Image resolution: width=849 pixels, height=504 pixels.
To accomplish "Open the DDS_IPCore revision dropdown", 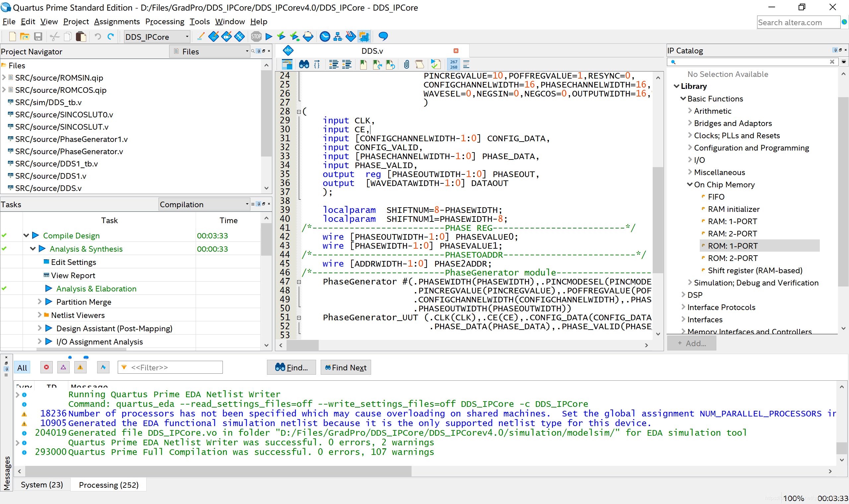I will (x=187, y=36).
